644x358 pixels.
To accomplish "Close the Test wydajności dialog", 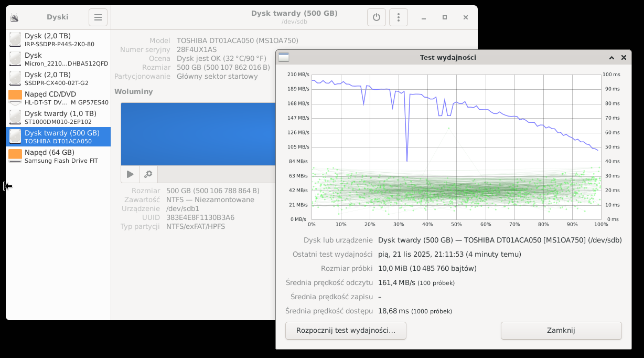I will pos(624,58).
